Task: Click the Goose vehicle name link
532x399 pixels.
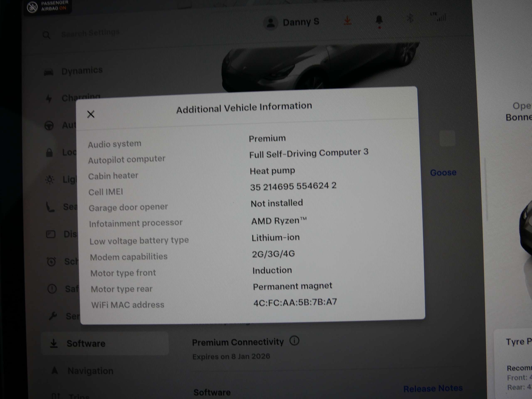Action: pos(443,172)
